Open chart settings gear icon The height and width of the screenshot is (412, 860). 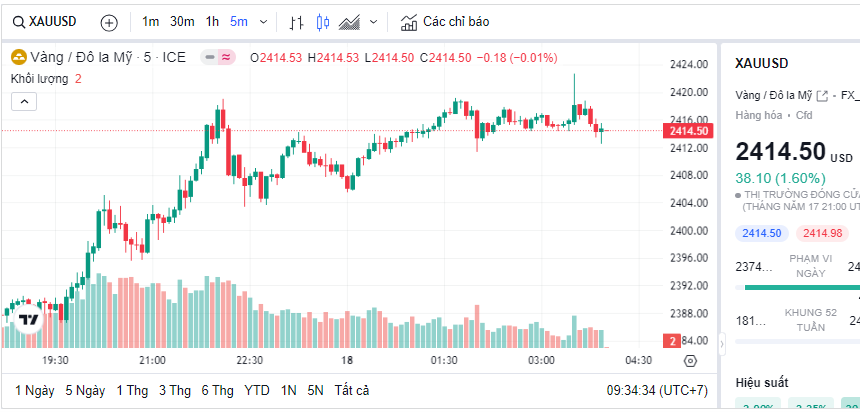tap(690, 361)
